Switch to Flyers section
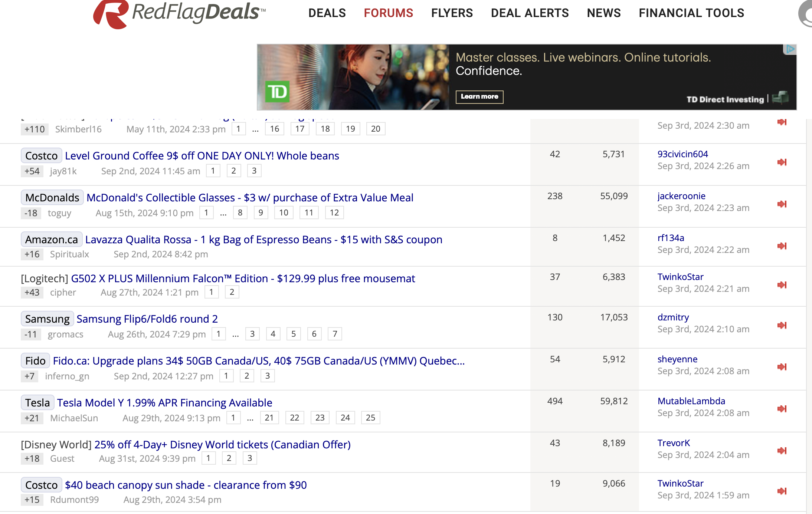The image size is (812, 514). point(452,13)
